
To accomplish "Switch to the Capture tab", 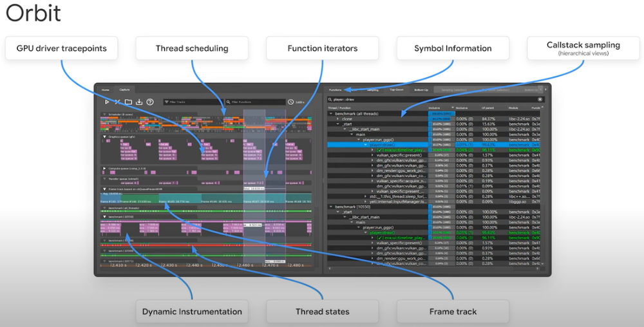I will (124, 89).
